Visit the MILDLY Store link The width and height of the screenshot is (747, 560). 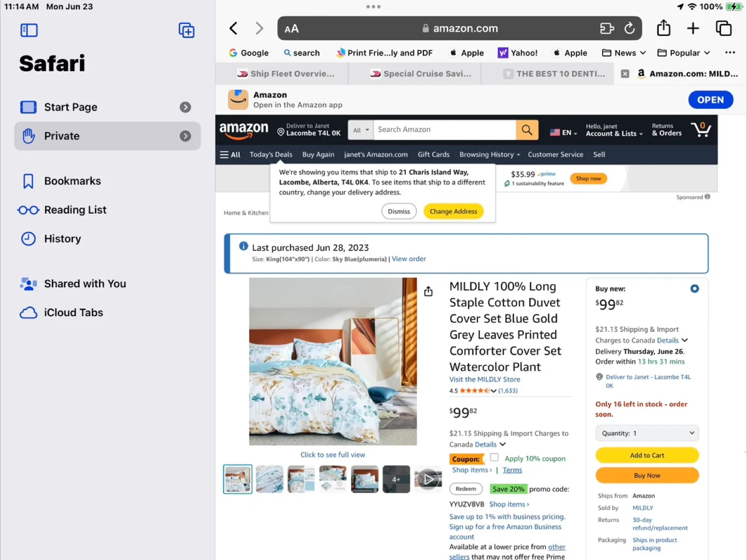point(485,380)
